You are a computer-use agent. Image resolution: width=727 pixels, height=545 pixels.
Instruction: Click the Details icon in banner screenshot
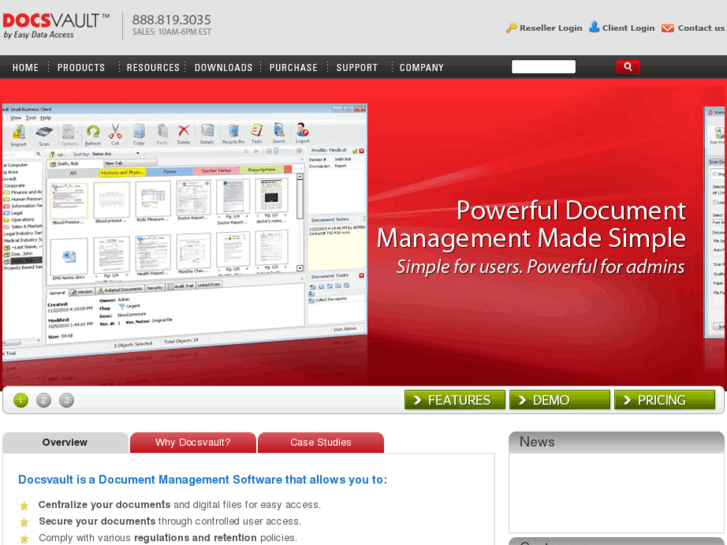click(207, 133)
